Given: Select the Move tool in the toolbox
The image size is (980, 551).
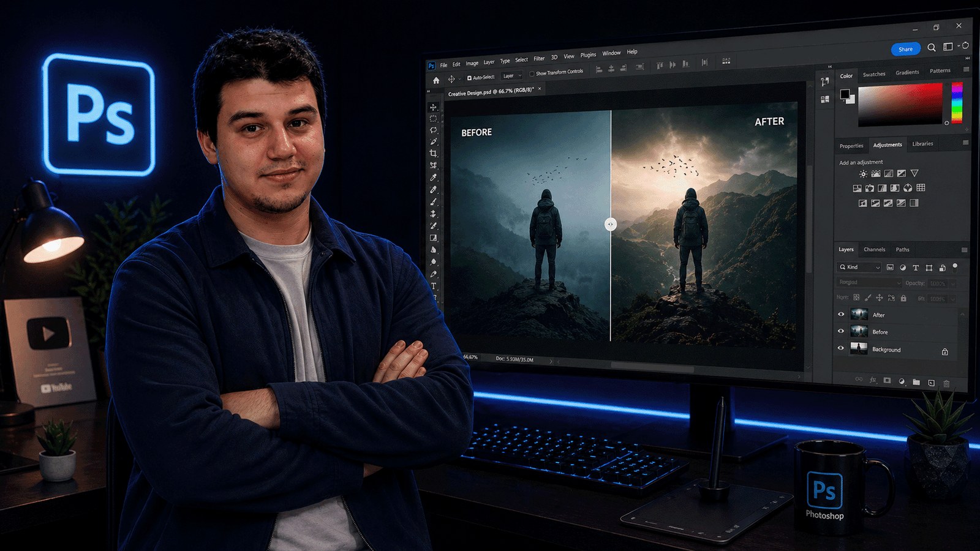Looking at the screenshot, I should pyautogui.click(x=434, y=107).
